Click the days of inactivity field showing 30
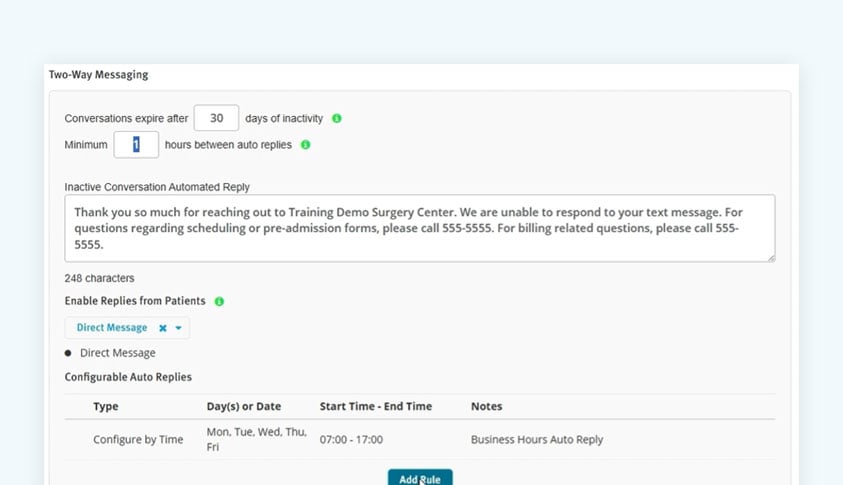 coord(216,118)
